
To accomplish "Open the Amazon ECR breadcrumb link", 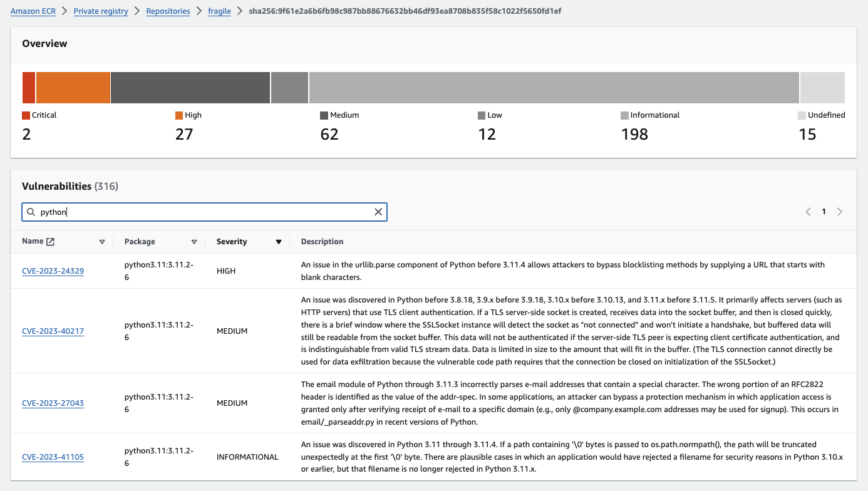I will (x=33, y=11).
